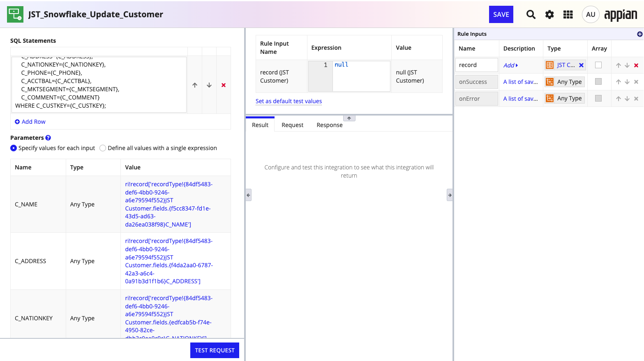This screenshot has height=361, width=644.
Task: Move the record rule input down
Action: click(627, 65)
